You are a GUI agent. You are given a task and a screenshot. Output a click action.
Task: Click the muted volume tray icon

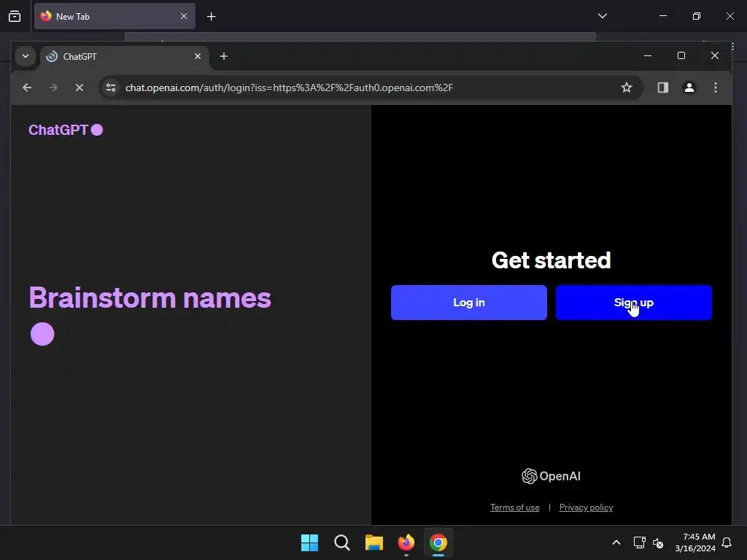(x=659, y=542)
